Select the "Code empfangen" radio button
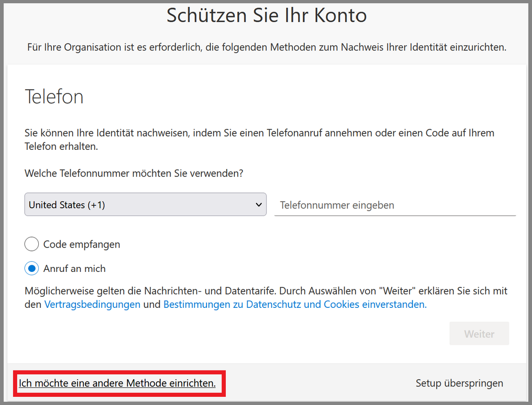The image size is (532, 405). point(32,244)
